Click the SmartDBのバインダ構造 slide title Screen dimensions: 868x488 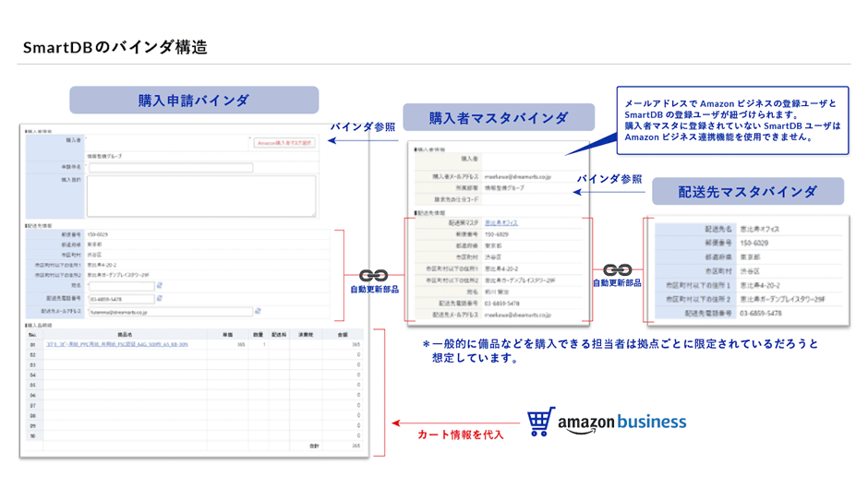coord(115,48)
